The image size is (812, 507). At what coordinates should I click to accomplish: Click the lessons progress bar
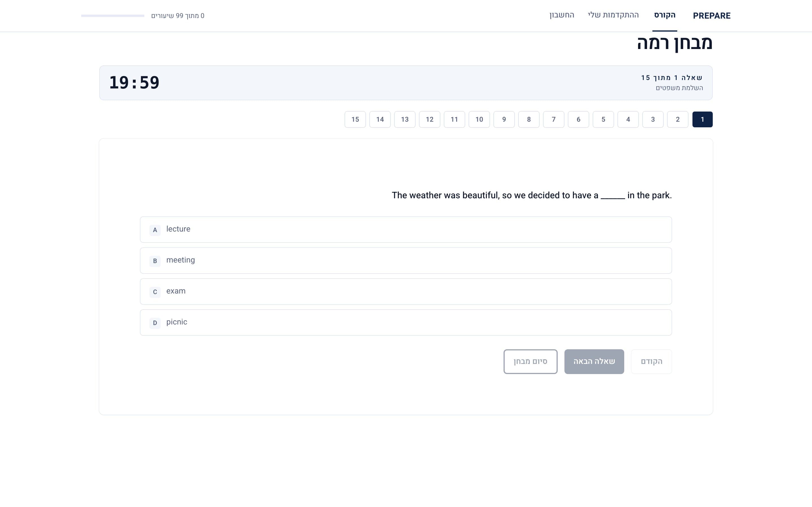112,16
